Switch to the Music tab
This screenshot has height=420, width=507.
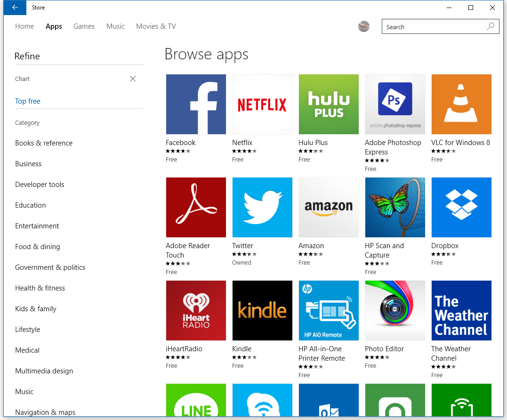point(115,26)
